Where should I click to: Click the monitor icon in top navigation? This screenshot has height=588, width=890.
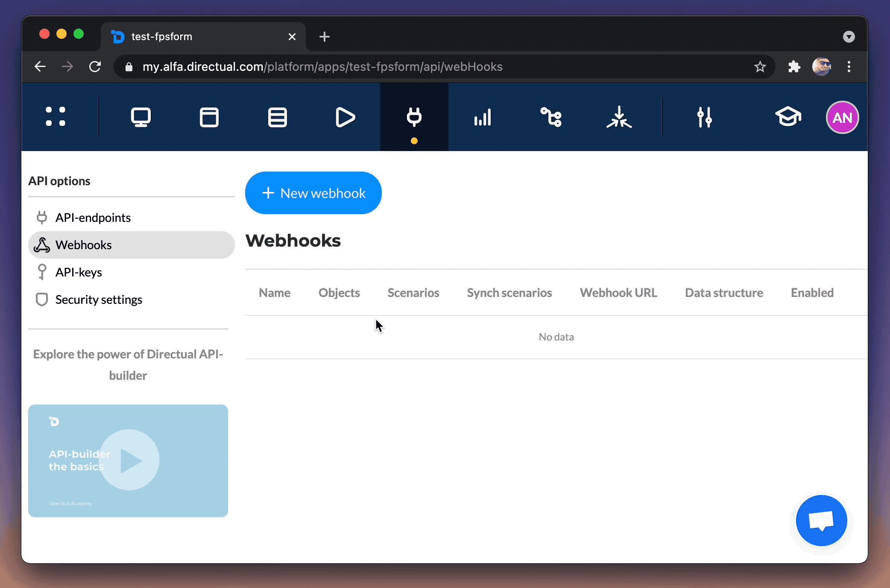click(141, 117)
